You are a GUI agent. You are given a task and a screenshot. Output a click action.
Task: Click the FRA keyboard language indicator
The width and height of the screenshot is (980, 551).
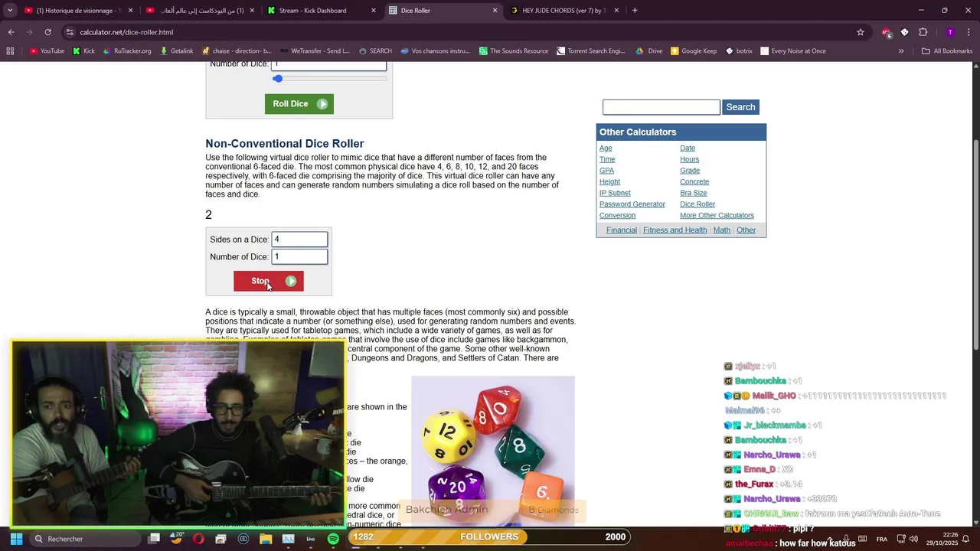click(x=882, y=539)
